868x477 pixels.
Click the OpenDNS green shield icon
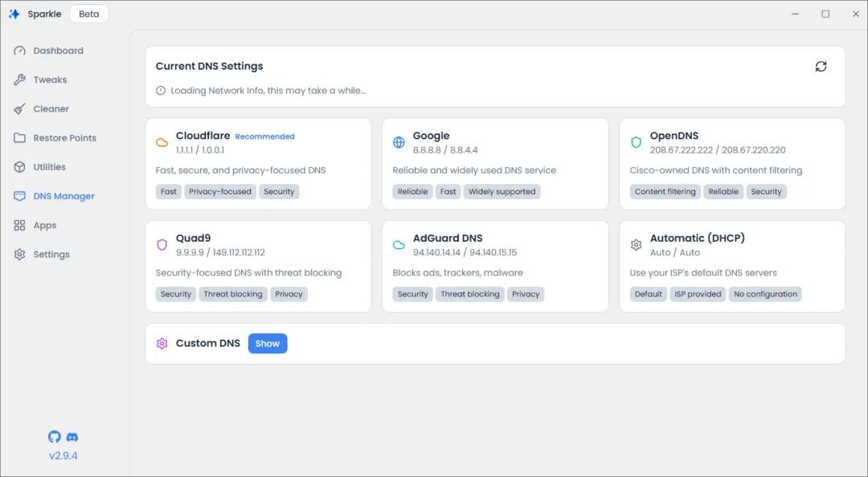click(636, 142)
